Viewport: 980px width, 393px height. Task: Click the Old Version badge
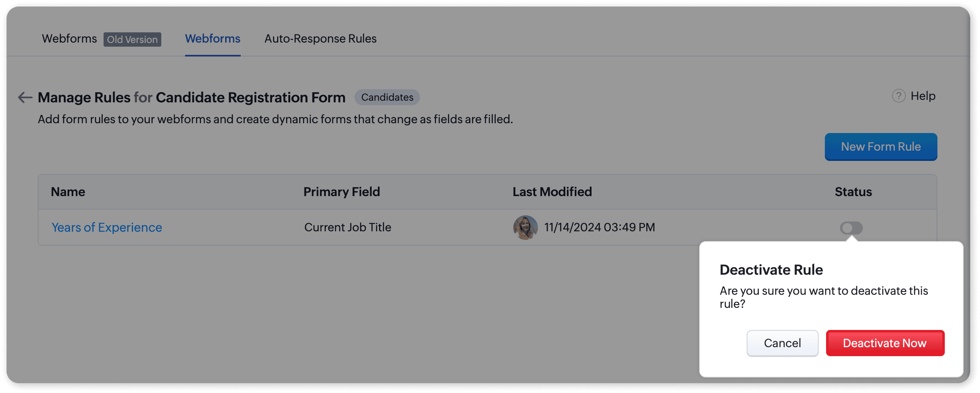[x=132, y=40]
